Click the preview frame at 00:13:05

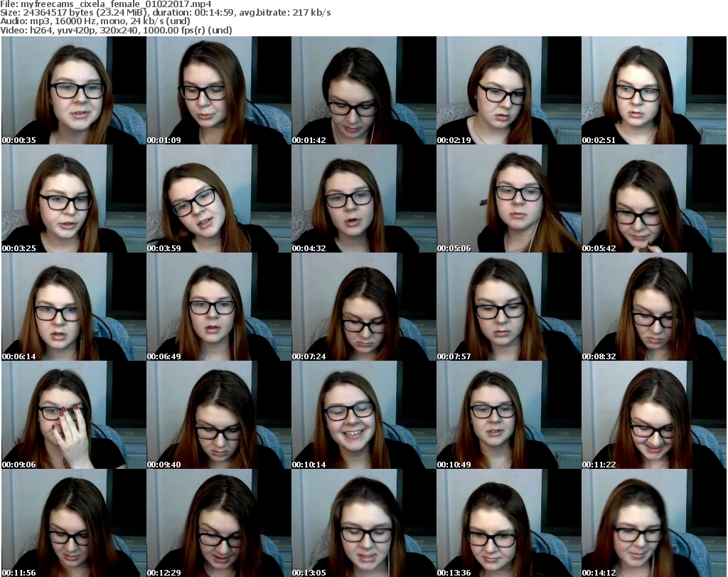(363, 523)
